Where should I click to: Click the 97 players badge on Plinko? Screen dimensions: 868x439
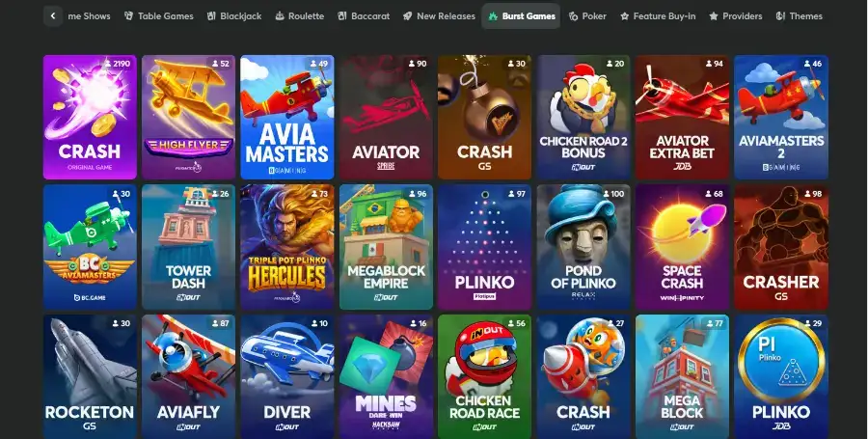click(x=516, y=194)
